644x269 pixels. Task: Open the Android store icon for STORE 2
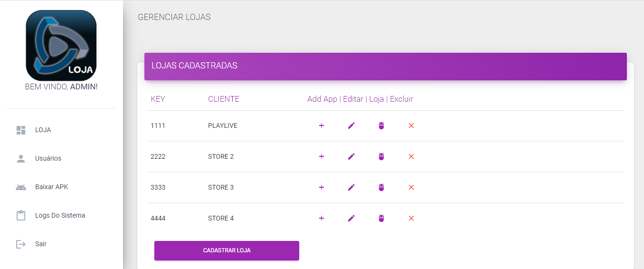point(381,156)
